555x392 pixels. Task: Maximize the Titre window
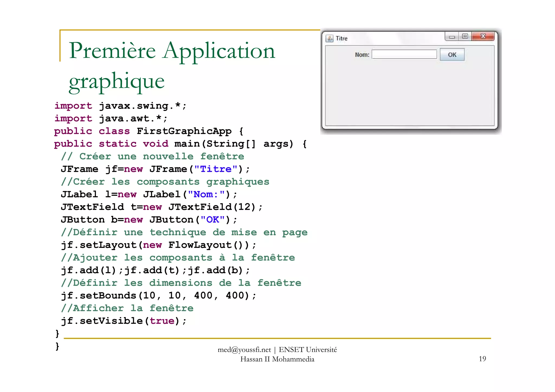pyautogui.click(x=465, y=36)
